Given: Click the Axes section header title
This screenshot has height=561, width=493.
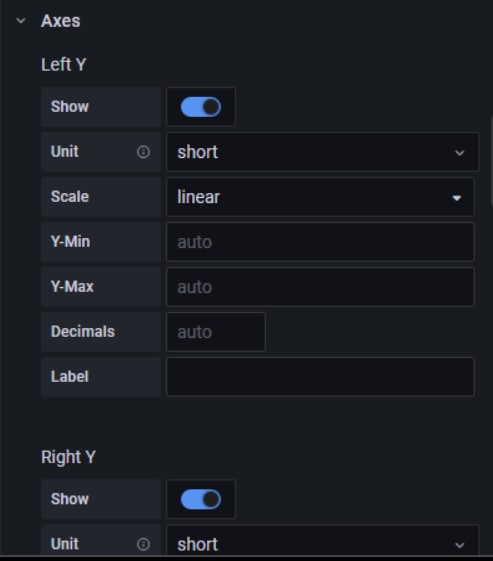Looking at the screenshot, I should point(60,21).
